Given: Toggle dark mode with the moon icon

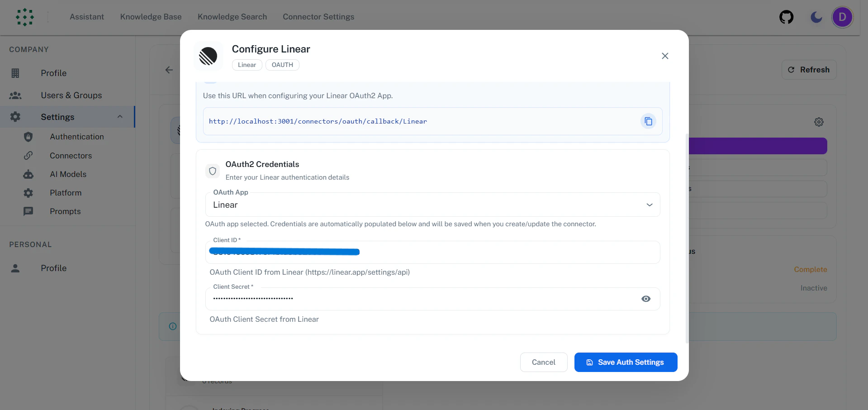Looking at the screenshot, I should point(816,17).
